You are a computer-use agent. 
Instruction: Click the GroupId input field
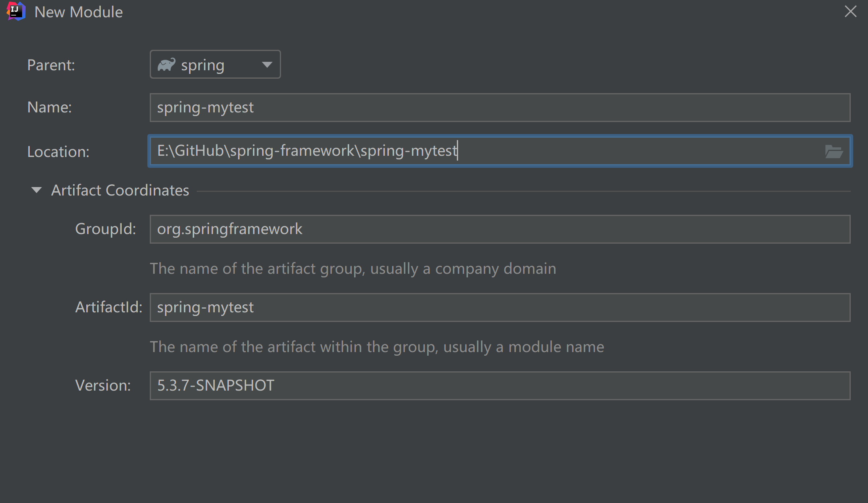[500, 229]
